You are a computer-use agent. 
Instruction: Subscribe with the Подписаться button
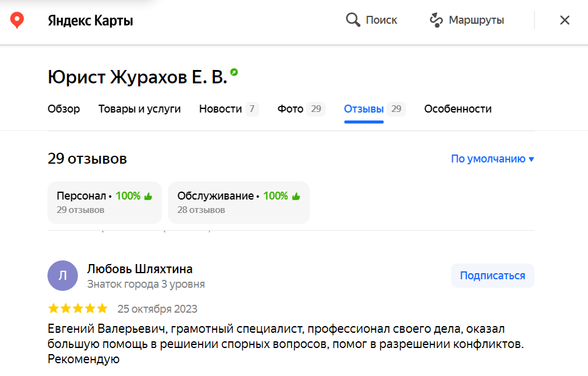(492, 276)
